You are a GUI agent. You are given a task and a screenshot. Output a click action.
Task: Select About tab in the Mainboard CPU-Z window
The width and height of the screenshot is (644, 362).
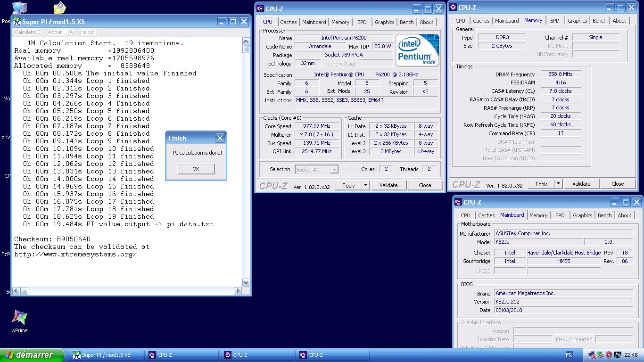pyautogui.click(x=624, y=215)
